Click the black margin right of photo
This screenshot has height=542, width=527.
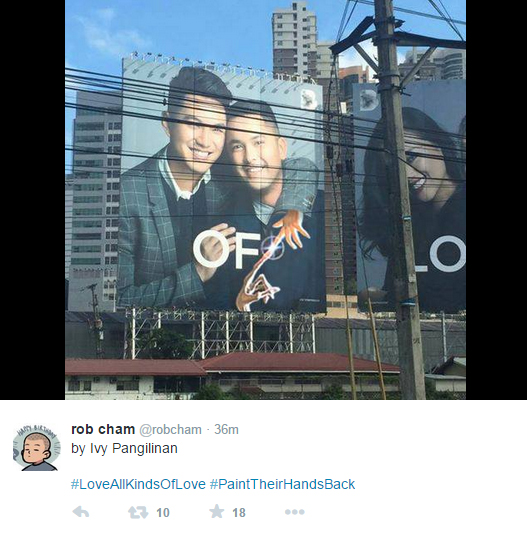[x=496, y=200]
